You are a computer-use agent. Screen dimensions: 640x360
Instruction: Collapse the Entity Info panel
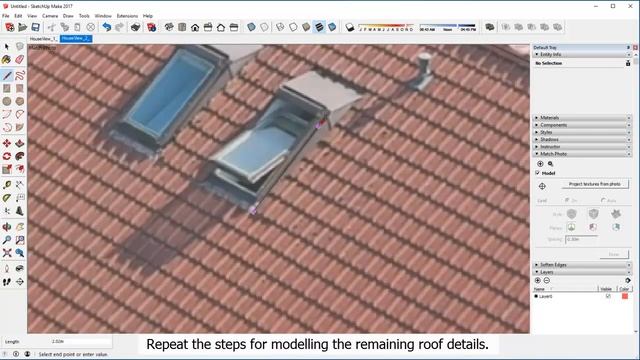click(x=582, y=54)
